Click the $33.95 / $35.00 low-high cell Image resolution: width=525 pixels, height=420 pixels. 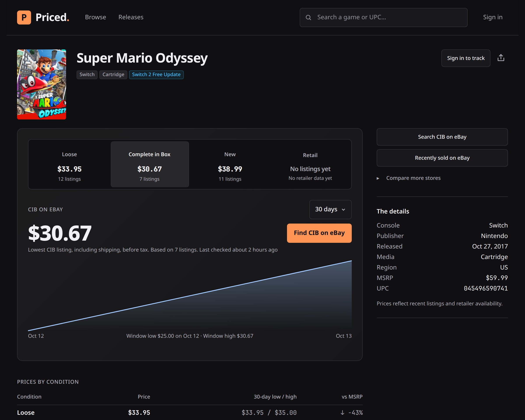click(x=269, y=413)
